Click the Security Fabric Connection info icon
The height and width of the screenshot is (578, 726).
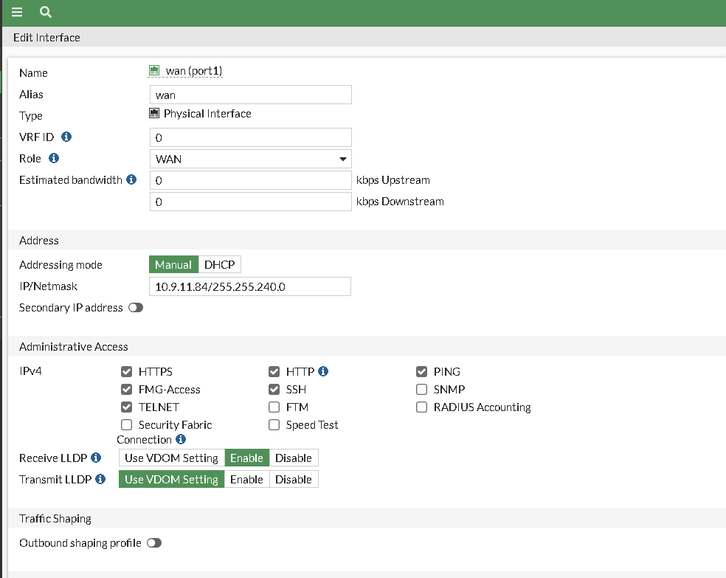181,439
